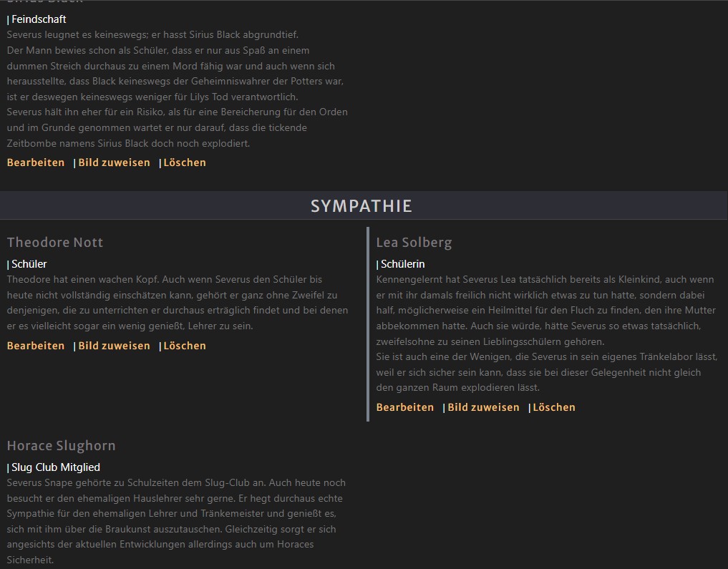Viewport: 728px width, 569px height.
Task: Click Horace Slughorn's description text
Action: tap(175, 521)
